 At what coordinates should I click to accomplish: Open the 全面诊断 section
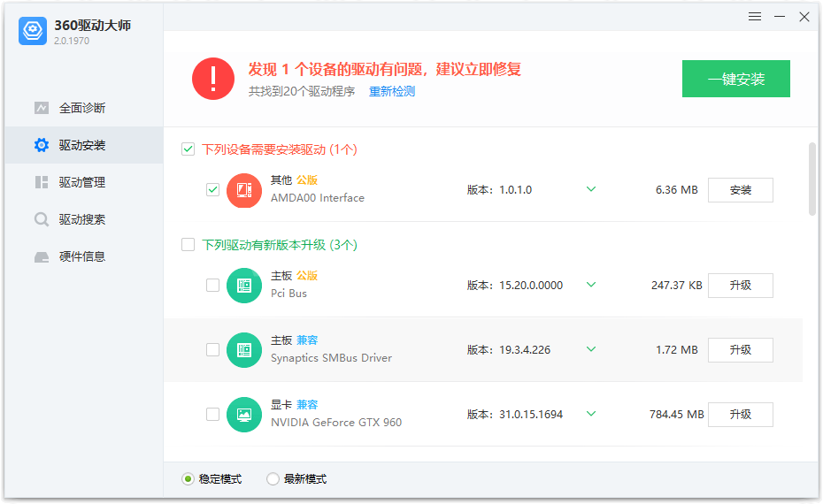84,108
